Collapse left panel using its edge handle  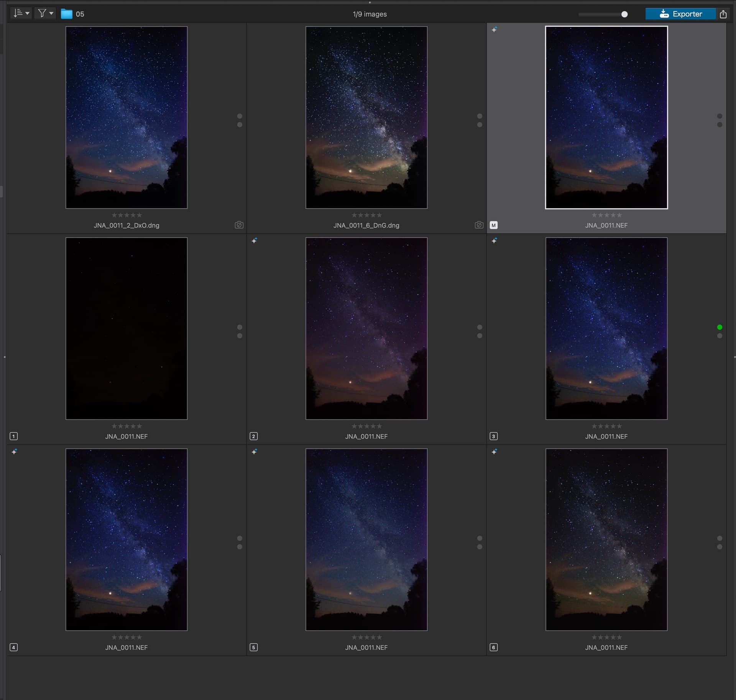5,357
